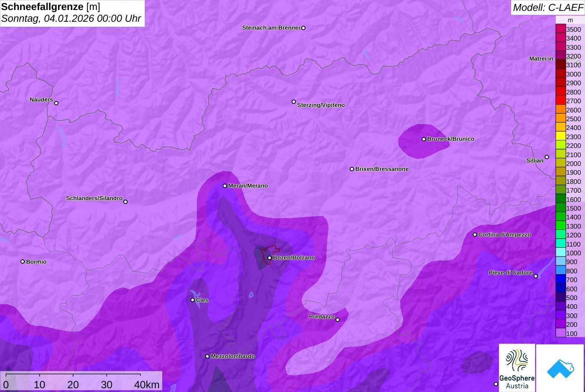Screen dimensions: 585x392
Task: Select the Steinach am Brenner marker
Action: click(x=303, y=28)
